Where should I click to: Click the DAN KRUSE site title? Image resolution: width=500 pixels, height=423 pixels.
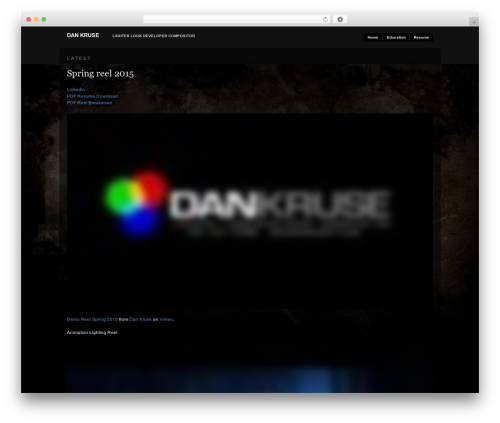(83, 35)
